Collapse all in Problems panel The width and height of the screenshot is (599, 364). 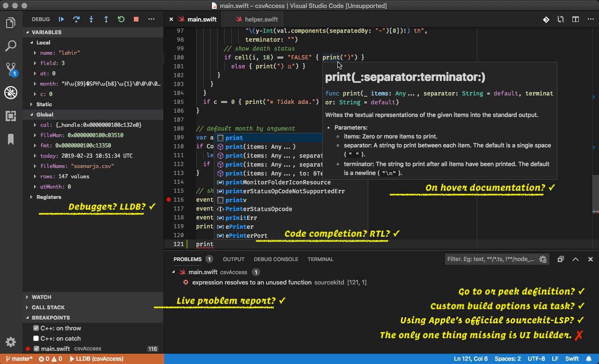click(561, 259)
